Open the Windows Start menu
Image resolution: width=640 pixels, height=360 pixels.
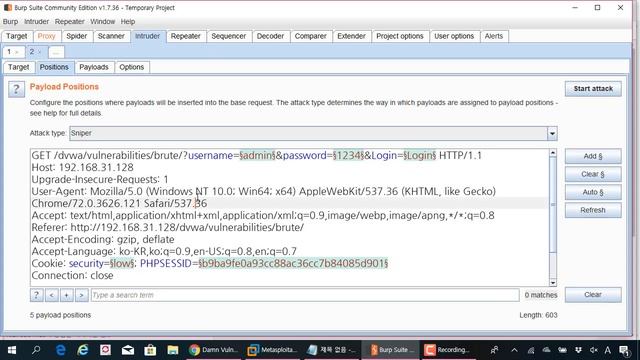12,350
